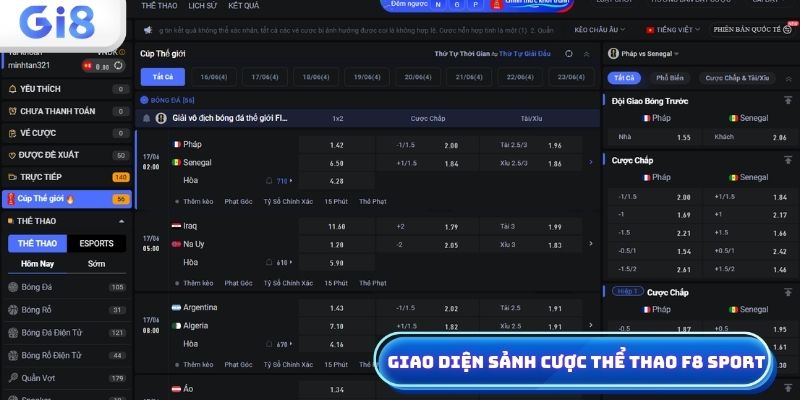Click the Quần Vợt racket icon
This screenshot has height=400, width=800.
(x=13, y=378)
